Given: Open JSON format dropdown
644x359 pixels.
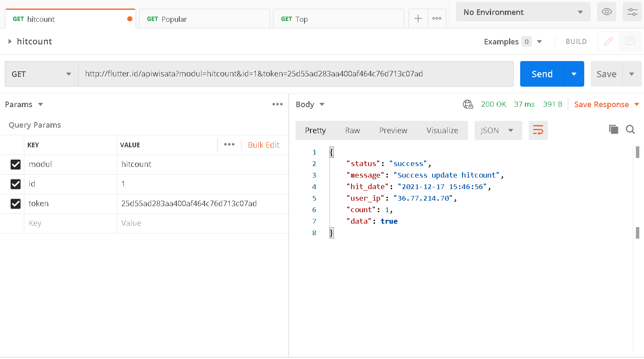Looking at the screenshot, I should pos(498,130).
